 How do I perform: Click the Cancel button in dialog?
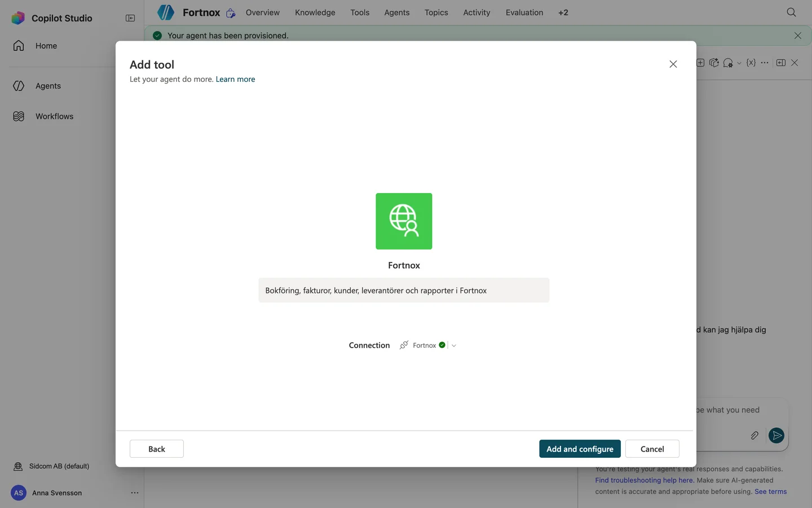click(x=652, y=449)
